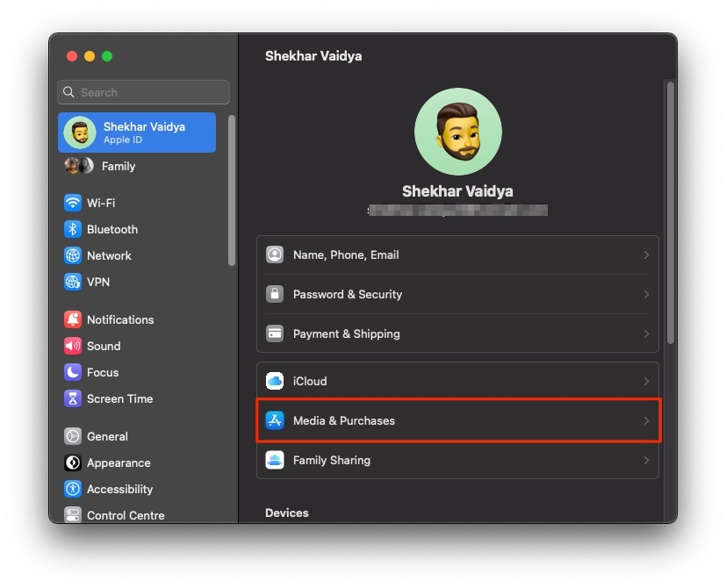The image size is (726, 588).
Task: Open Family in the sidebar
Action: click(x=119, y=166)
